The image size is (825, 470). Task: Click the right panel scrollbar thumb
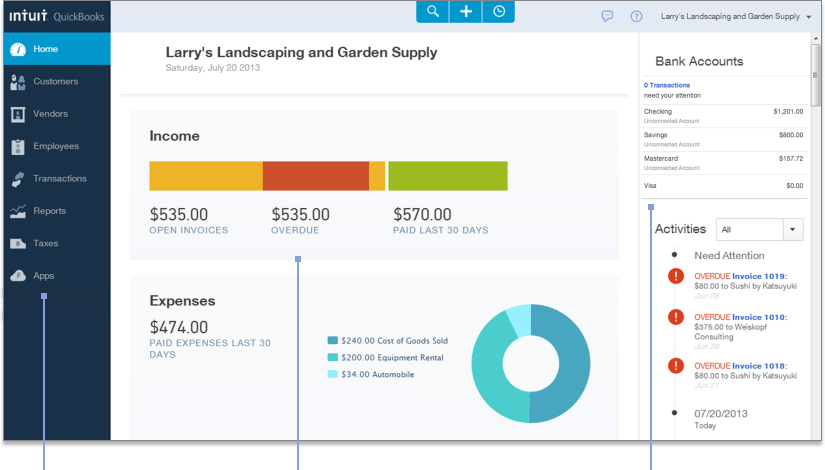click(816, 75)
